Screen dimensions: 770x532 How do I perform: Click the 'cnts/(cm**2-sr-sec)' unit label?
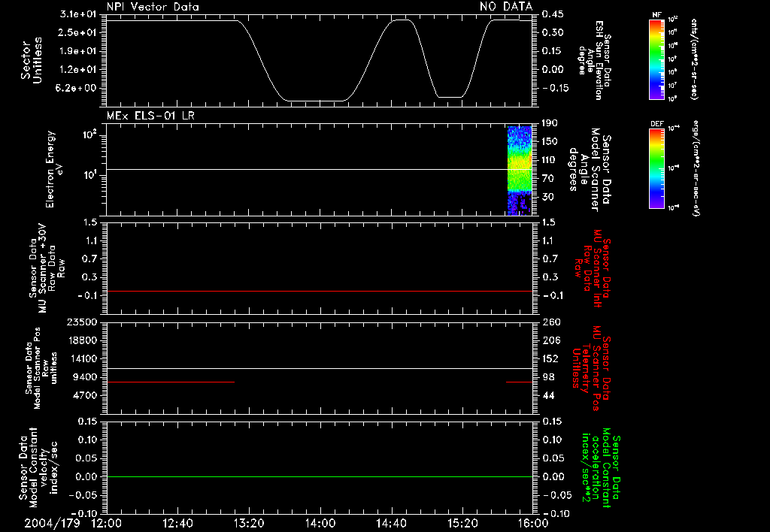pyautogui.click(x=694, y=59)
